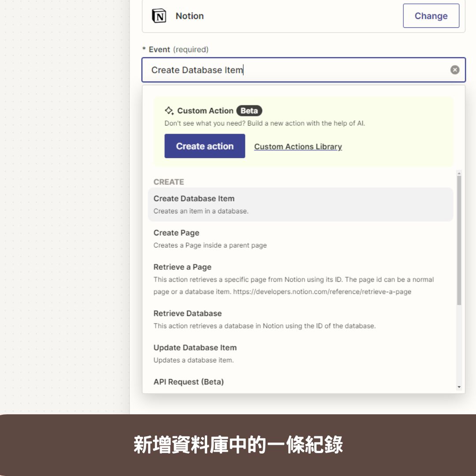Click the CREATE section header
This screenshot has height=476, width=476.
[169, 182]
